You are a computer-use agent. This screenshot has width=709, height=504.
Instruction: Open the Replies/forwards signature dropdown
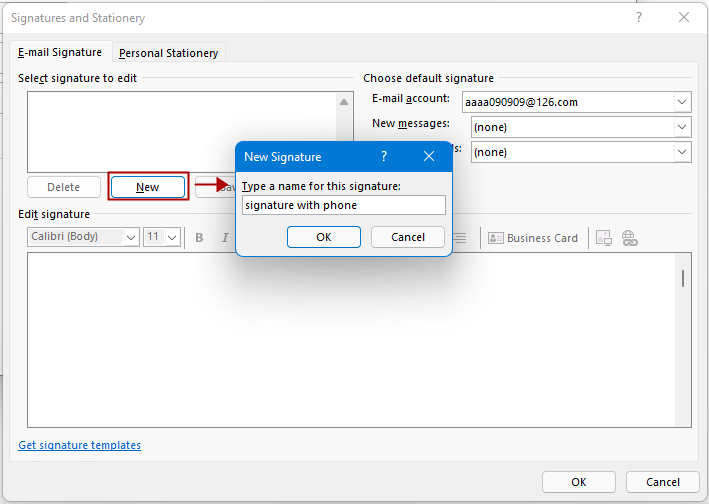coord(682,152)
